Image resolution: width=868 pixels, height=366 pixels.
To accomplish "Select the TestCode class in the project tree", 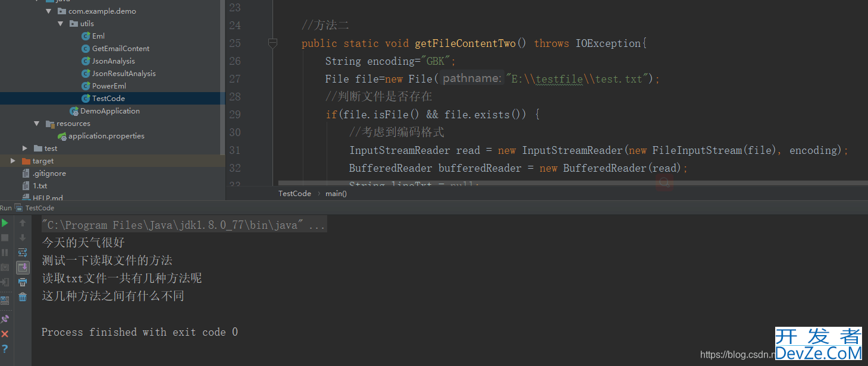I will coord(108,99).
